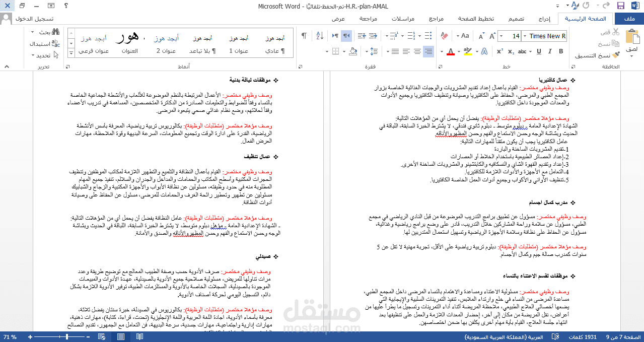The height and width of the screenshot is (342, 644).
Task: Undo last action in Quick Access Toolbar
Action: pyautogui.click(x=606, y=6)
